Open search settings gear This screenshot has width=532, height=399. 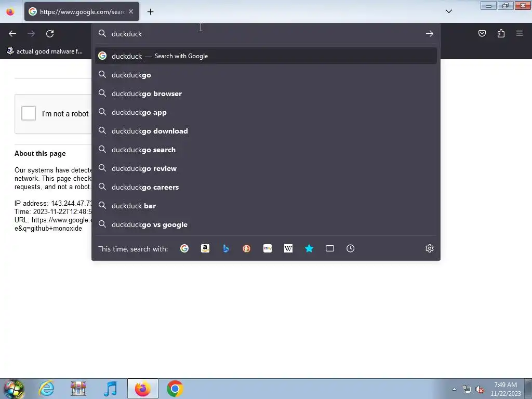(x=430, y=248)
